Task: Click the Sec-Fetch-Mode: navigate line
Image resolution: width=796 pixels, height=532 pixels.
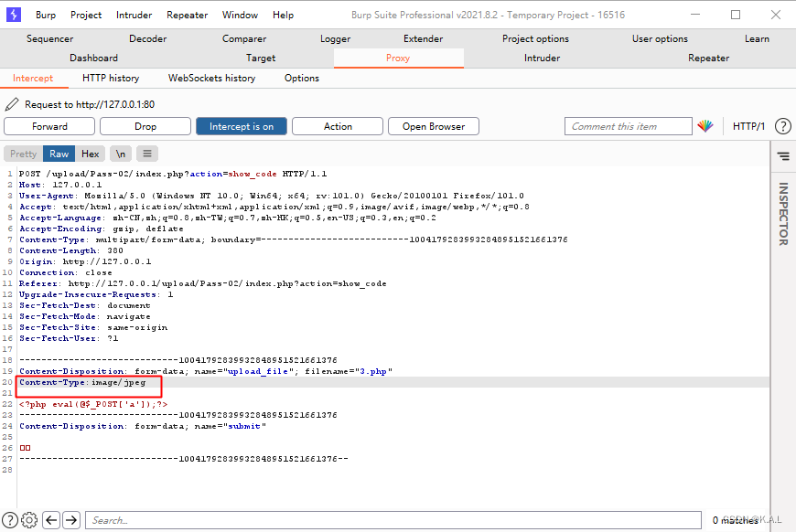Action: (x=85, y=316)
